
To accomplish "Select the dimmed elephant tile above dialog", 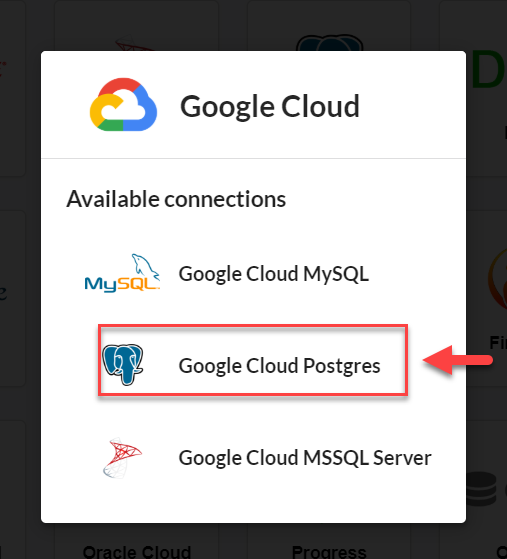I will point(329,42).
